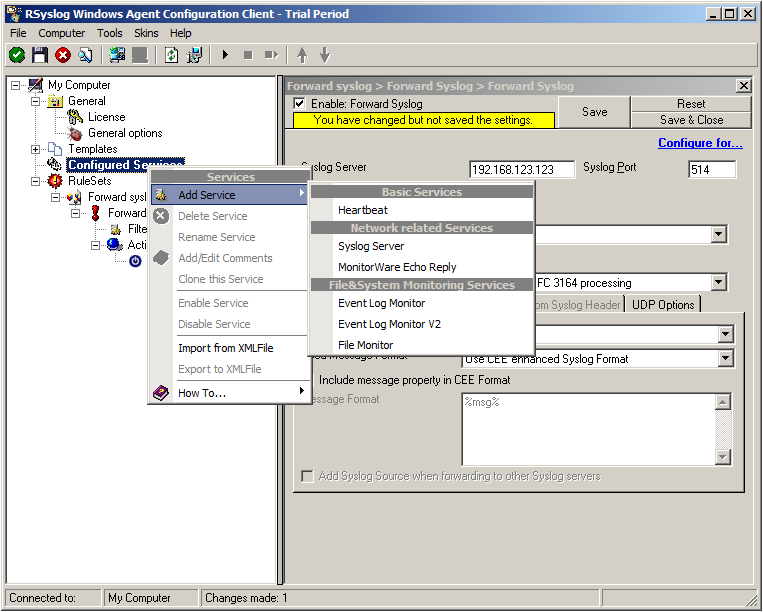Viewport: 763px width, 612px height.
Task: Click the move up arrow toolbar icon
Action: click(302, 55)
